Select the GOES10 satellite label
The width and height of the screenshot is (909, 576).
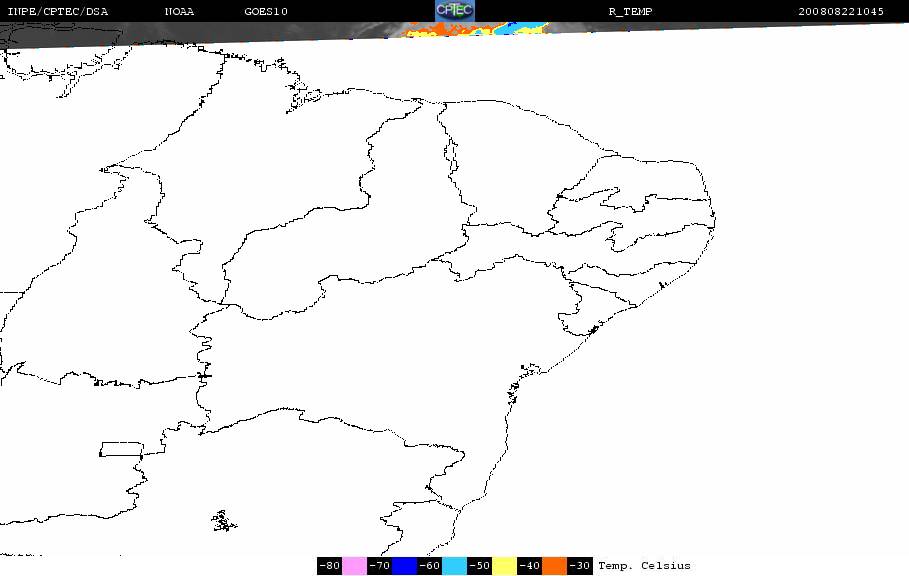pos(266,11)
